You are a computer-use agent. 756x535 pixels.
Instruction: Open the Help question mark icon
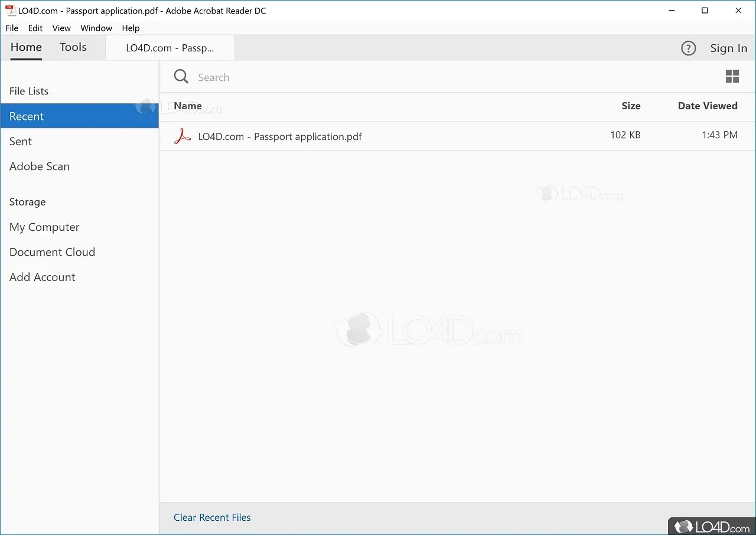tap(689, 48)
